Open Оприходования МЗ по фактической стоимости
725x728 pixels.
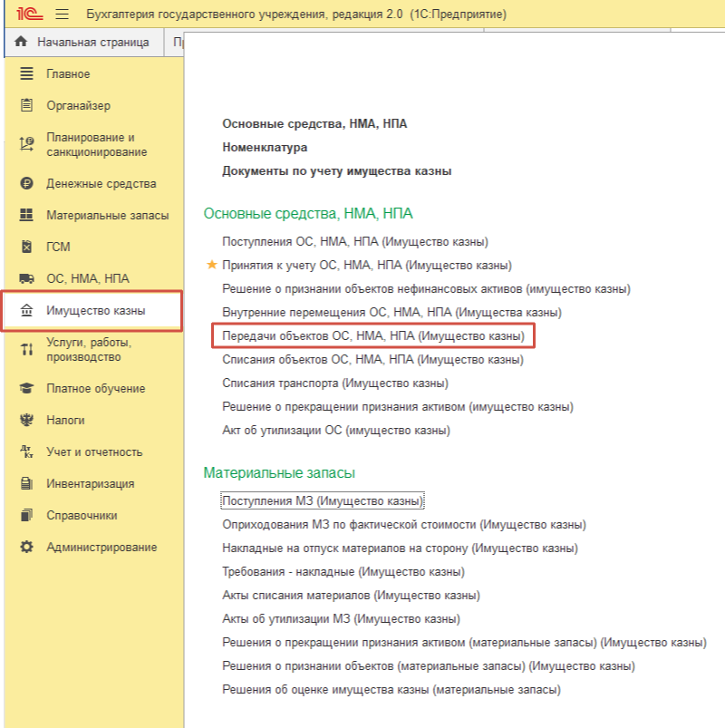[404, 525]
